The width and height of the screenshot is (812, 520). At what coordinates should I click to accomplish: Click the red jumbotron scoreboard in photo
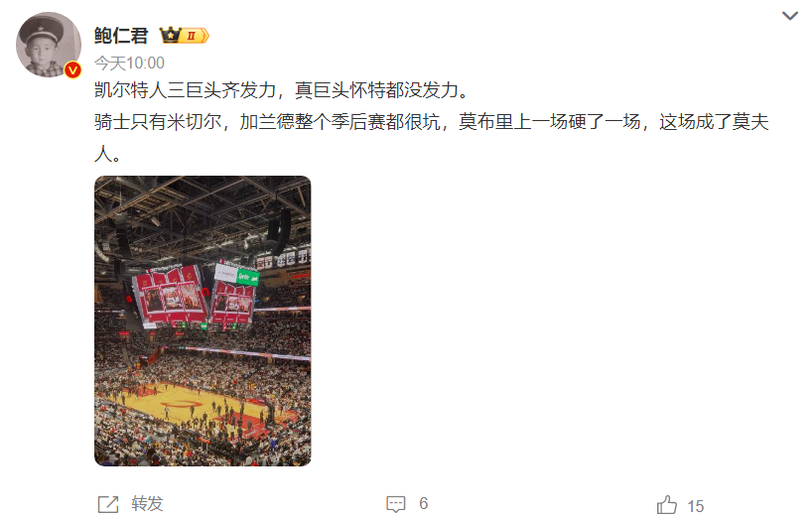(195, 298)
